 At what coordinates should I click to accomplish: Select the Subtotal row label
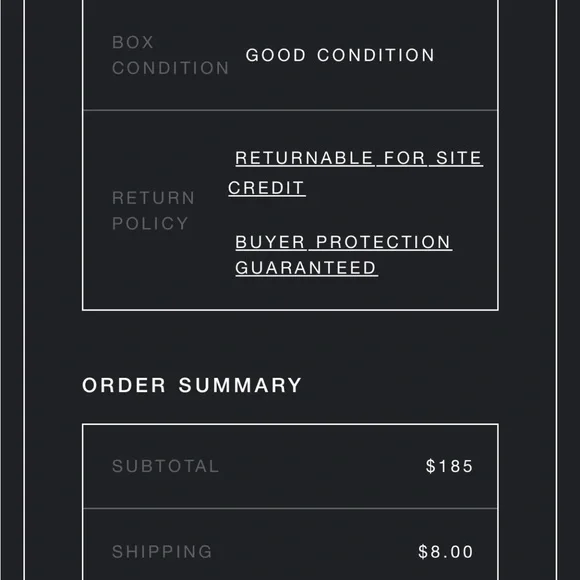[x=166, y=466]
